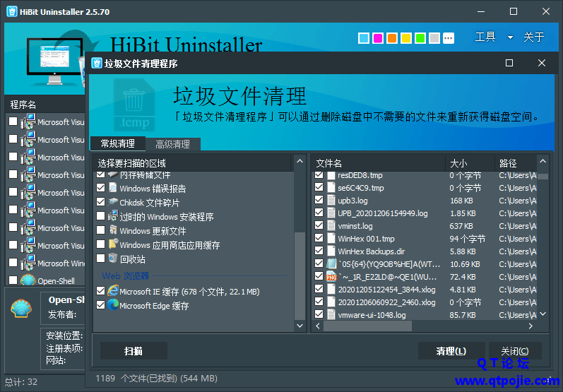Check the Open-Shell program checkbox

(13, 280)
